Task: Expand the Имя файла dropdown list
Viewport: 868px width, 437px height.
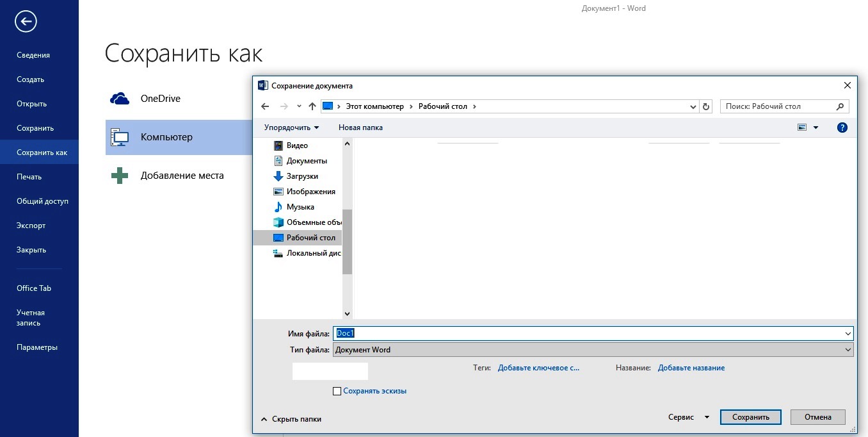Action: [x=848, y=333]
